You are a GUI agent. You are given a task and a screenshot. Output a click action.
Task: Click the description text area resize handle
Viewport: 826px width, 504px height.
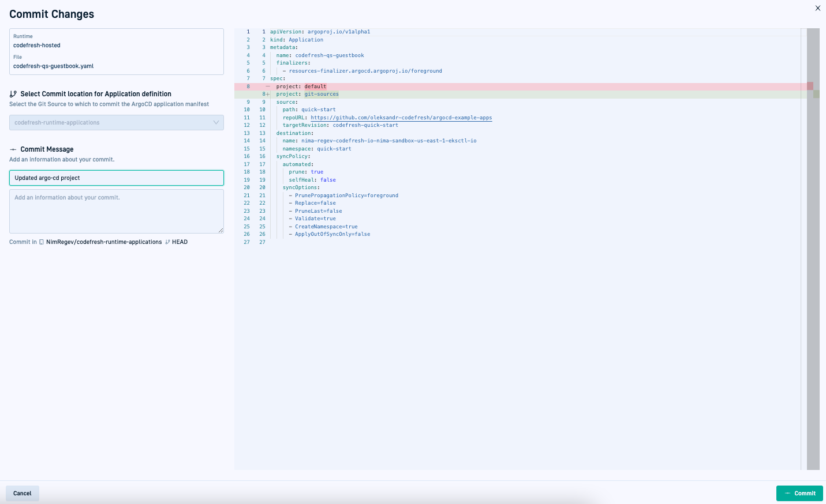click(220, 230)
